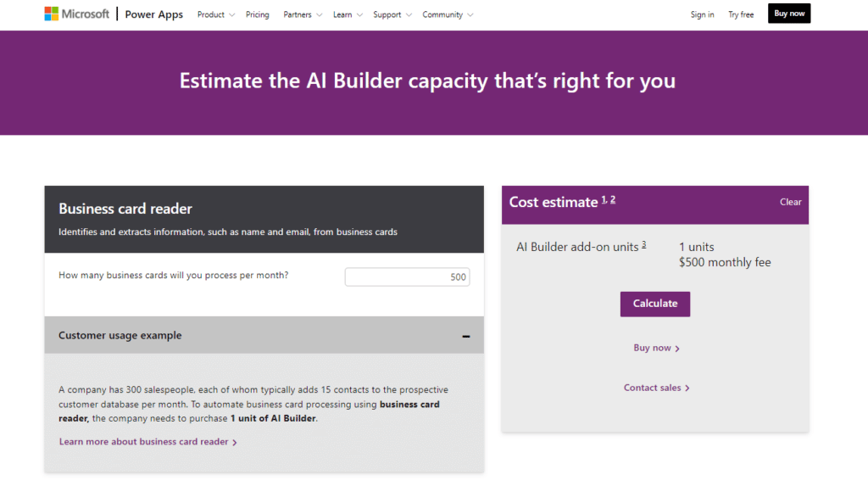Click the black Buy now button
868x486 pixels.
(x=789, y=14)
